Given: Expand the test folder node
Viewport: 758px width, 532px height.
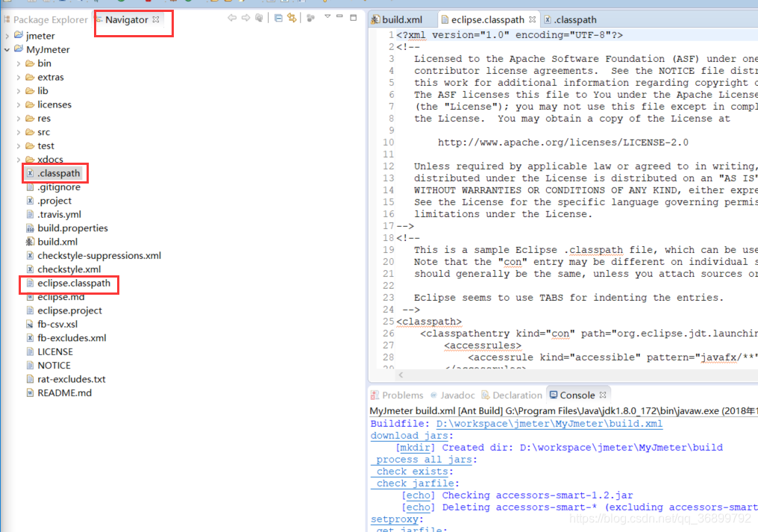Looking at the screenshot, I should pyautogui.click(x=19, y=145).
